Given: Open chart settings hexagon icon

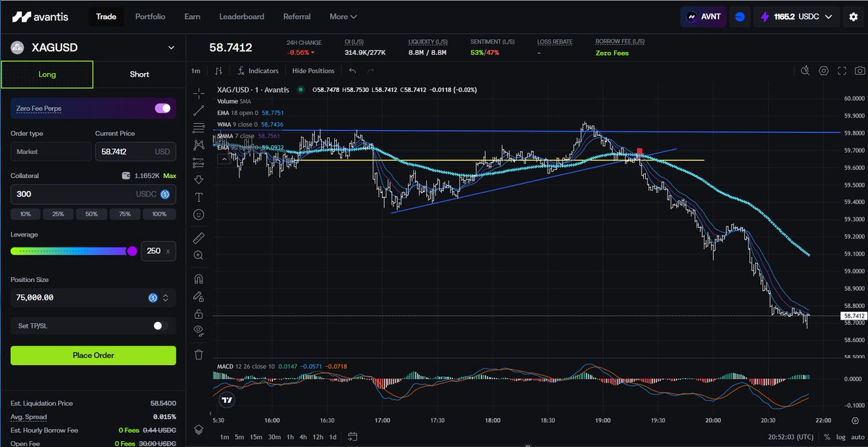Looking at the screenshot, I should pos(824,71).
